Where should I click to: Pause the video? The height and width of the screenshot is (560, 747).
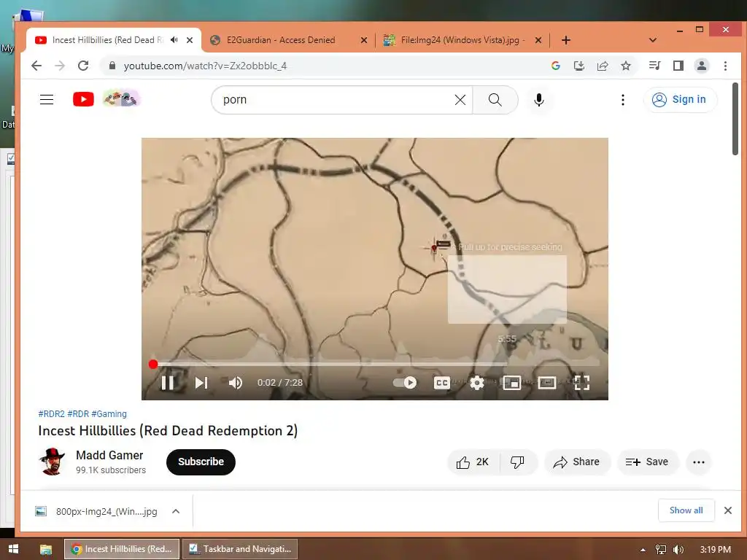point(168,382)
